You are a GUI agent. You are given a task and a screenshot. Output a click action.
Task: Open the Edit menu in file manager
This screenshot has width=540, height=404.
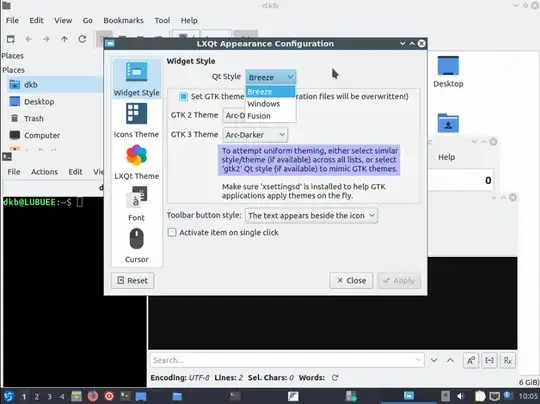(x=37, y=20)
